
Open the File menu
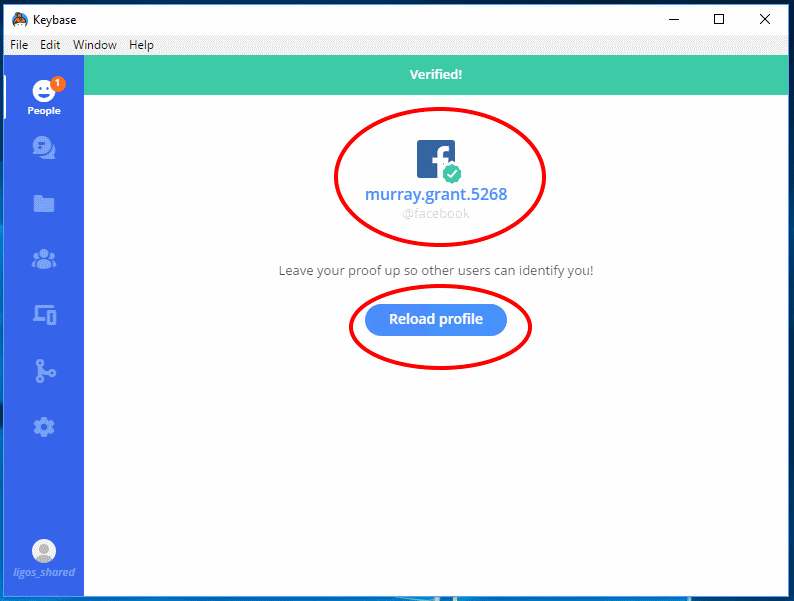coord(19,45)
